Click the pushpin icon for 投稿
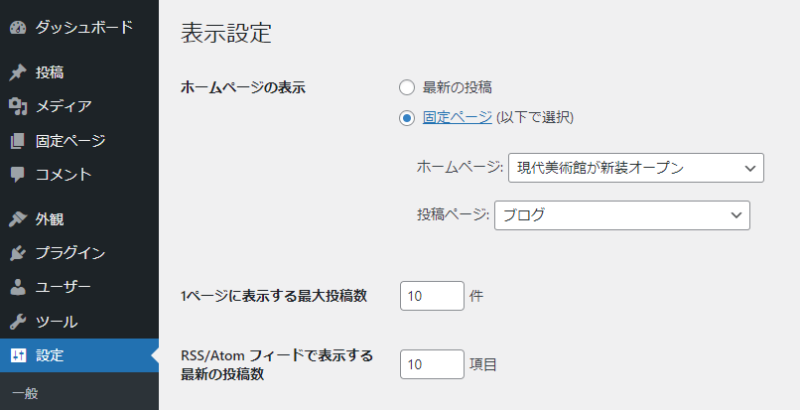800x410 pixels. 17,72
